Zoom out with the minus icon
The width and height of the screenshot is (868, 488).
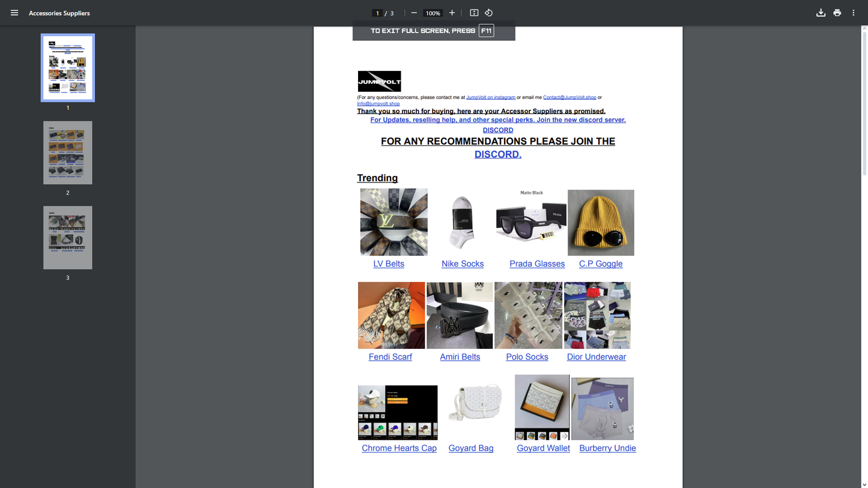(414, 13)
